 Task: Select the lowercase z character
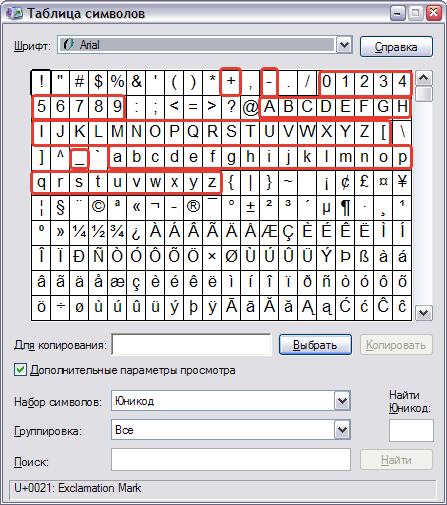pos(212,182)
